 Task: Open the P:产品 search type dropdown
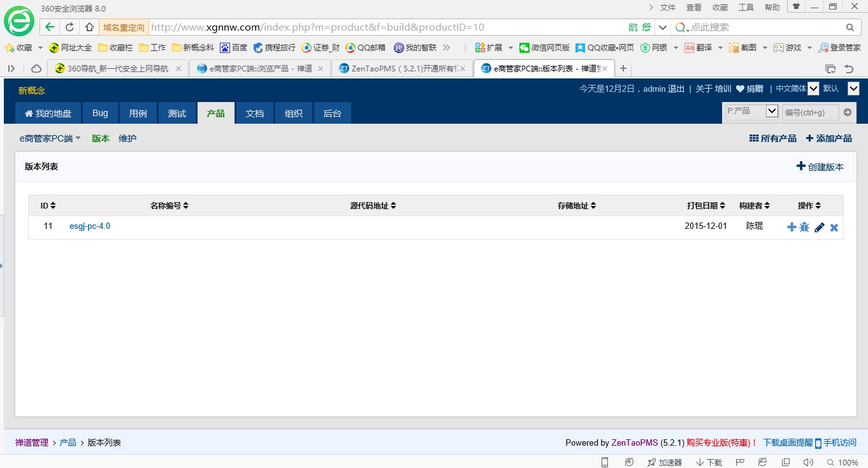(751, 112)
